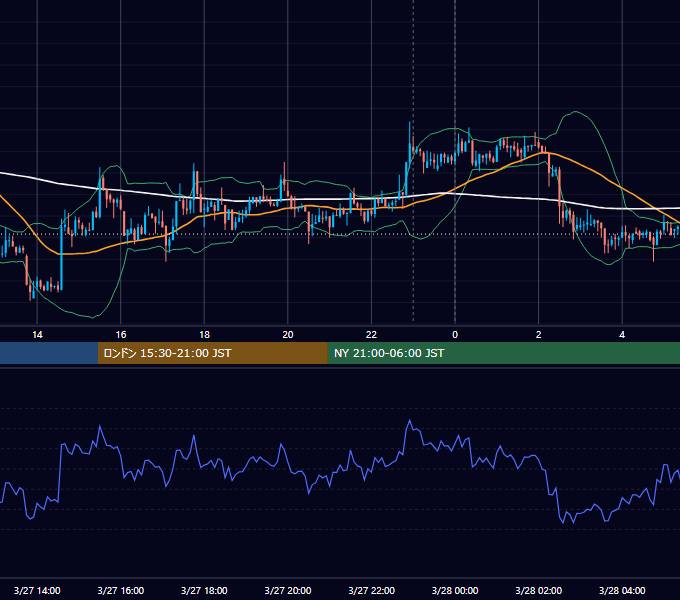
Task: Click the 3/28 00:00 date label
Action: pos(455,590)
